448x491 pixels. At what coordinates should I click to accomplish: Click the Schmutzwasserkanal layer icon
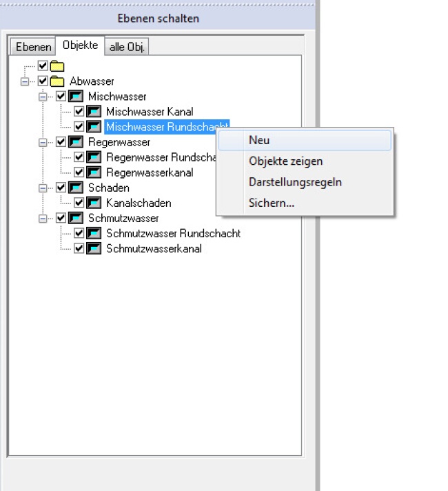point(94,248)
